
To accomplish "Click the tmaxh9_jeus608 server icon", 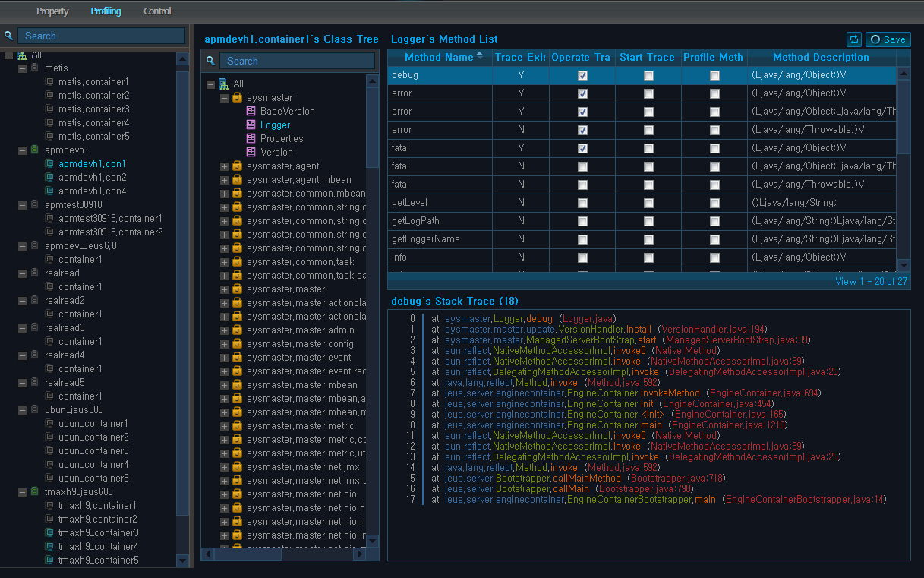I will [x=35, y=492].
